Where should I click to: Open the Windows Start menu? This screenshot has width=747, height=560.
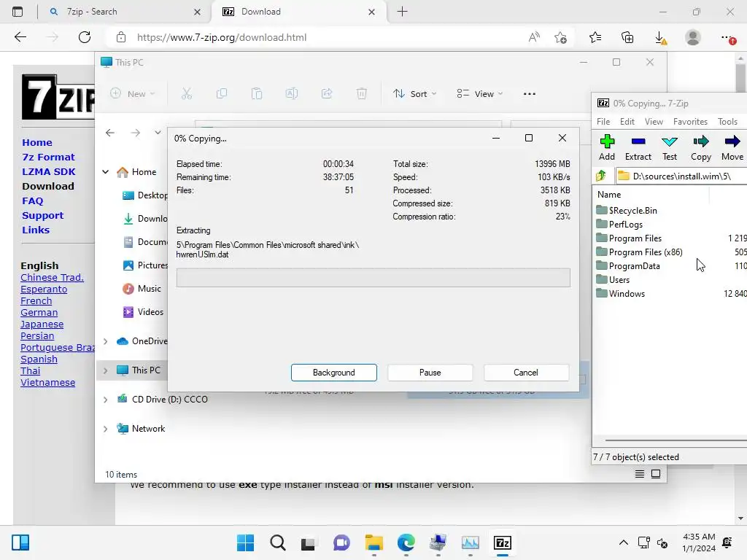[x=245, y=542]
